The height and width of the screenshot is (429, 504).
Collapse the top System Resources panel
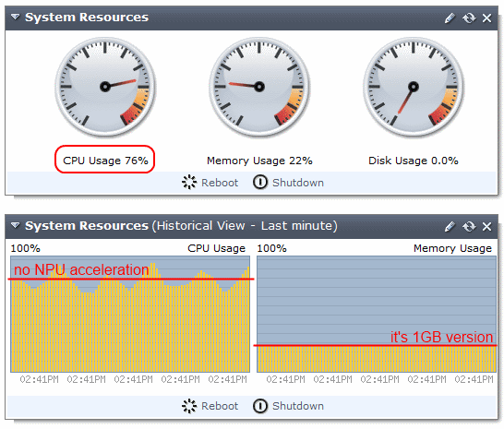(x=15, y=17)
